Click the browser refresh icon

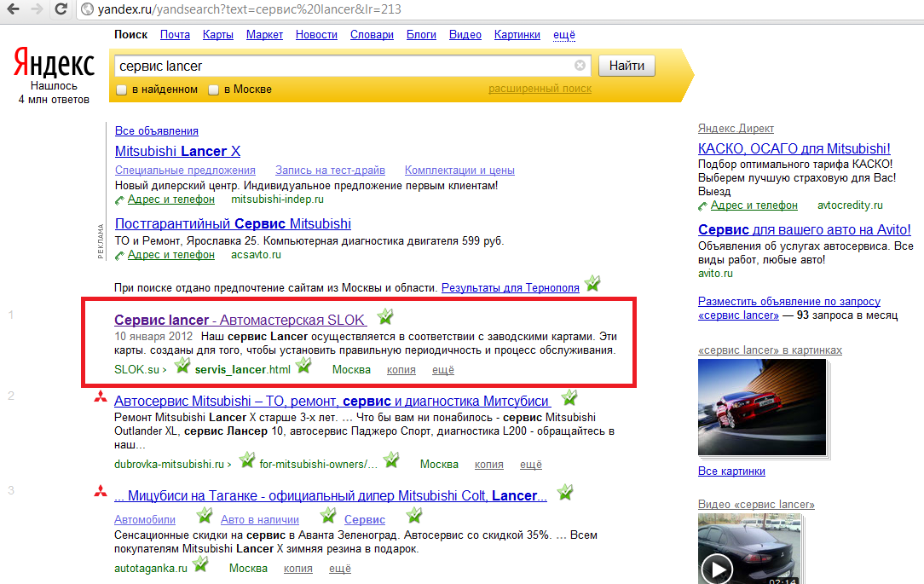tap(59, 10)
